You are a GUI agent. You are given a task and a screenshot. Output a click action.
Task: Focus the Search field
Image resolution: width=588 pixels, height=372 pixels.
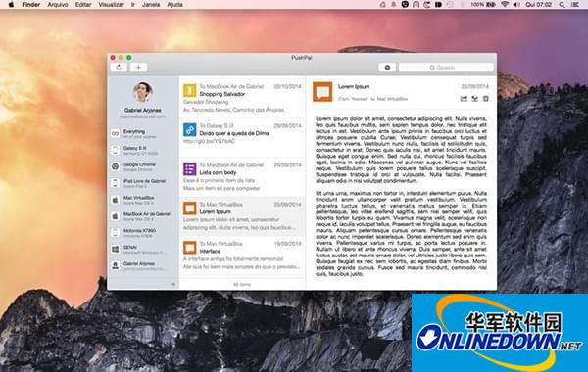[x=446, y=68]
